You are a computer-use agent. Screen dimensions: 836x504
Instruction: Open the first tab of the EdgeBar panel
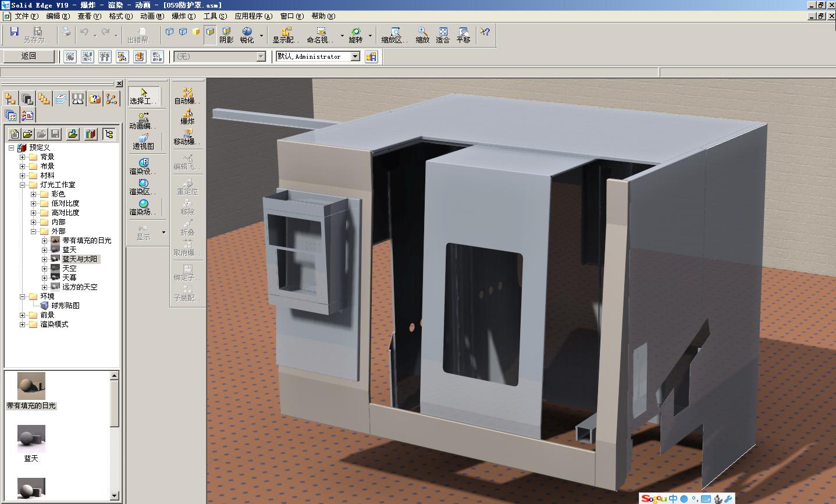pos(10,99)
